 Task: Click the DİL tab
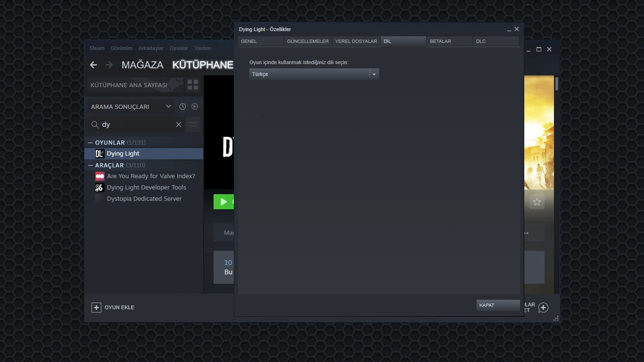(404, 41)
